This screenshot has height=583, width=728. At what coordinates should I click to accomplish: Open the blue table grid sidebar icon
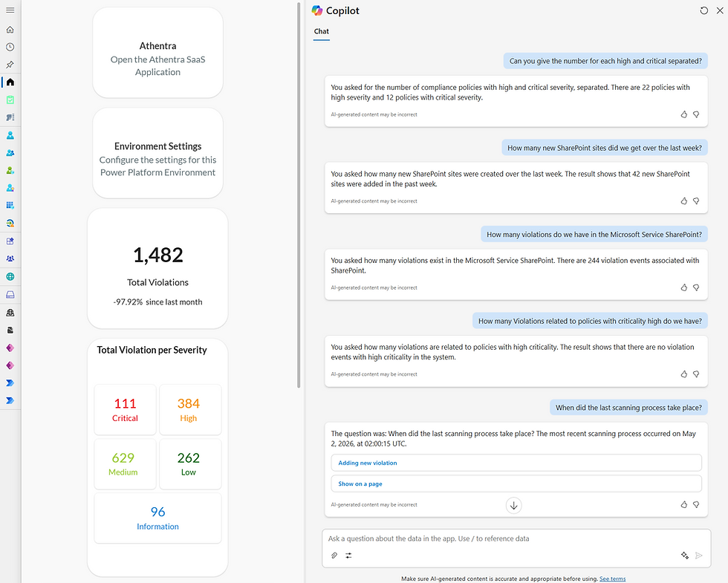10,205
